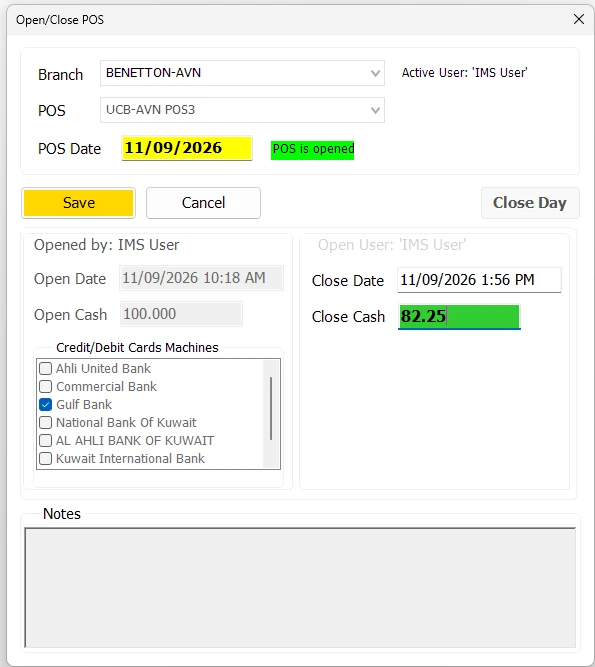Image resolution: width=595 pixels, height=667 pixels.
Task: Edit the Close Date field
Action: [479, 280]
